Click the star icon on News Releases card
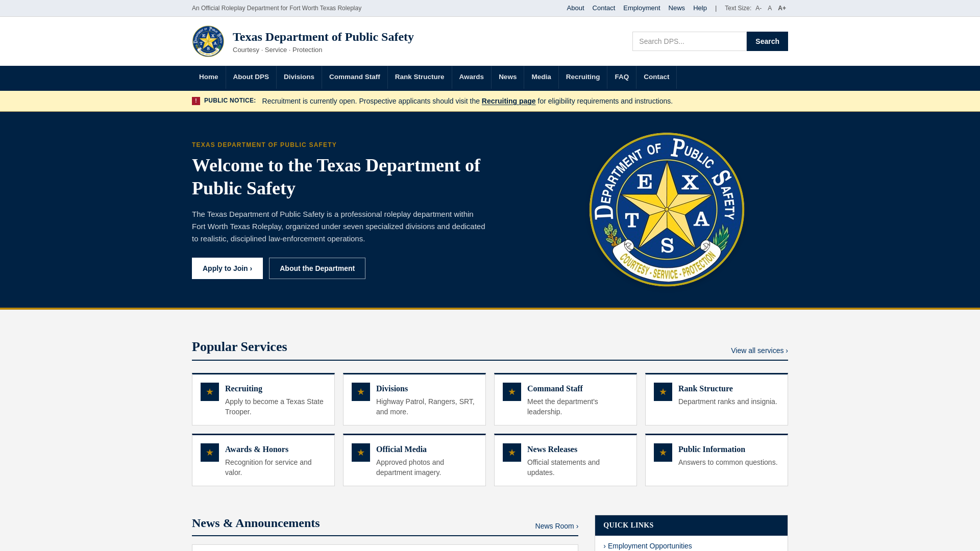 pos(512,453)
